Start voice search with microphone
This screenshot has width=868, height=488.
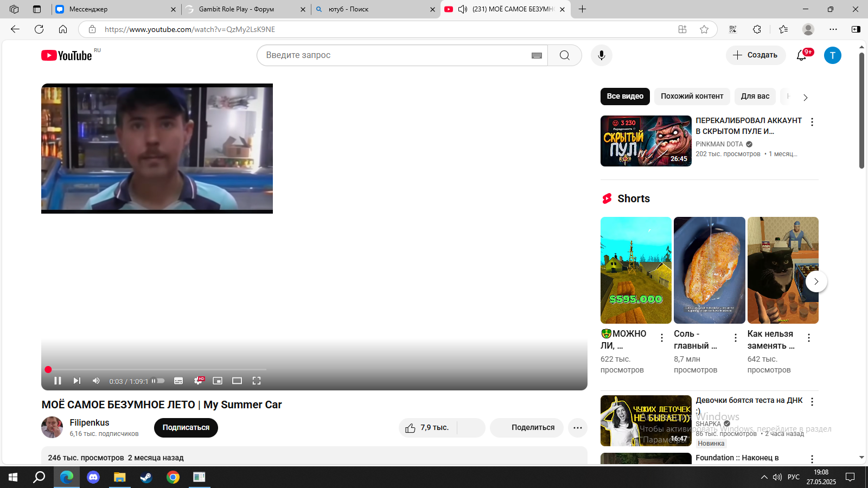point(601,55)
